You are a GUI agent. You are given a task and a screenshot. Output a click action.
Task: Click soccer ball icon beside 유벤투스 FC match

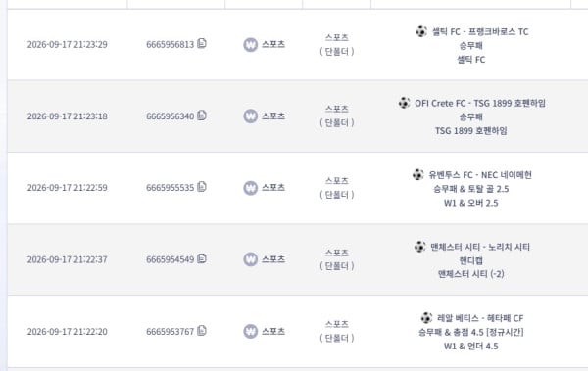(x=418, y=174)
